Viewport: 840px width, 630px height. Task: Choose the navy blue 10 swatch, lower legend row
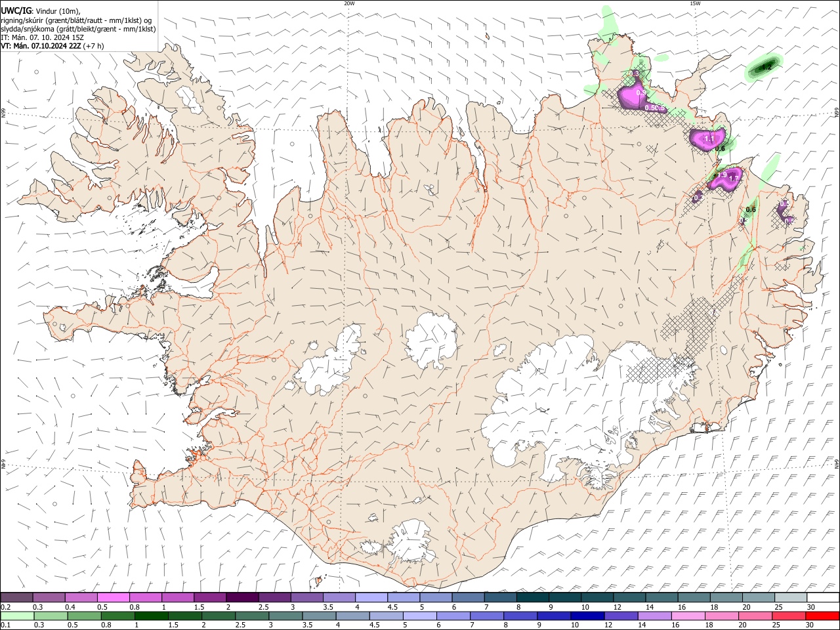[587, 616]
